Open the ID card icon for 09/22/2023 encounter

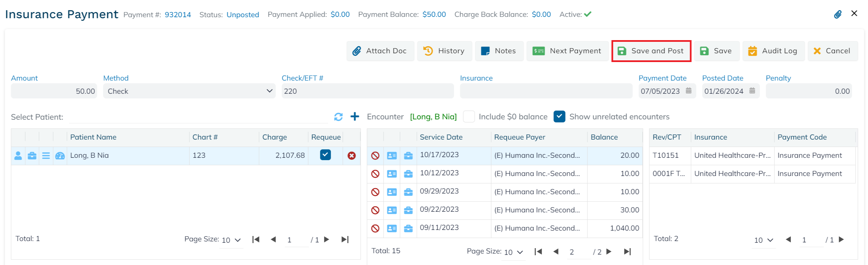(x=392, y=210)
